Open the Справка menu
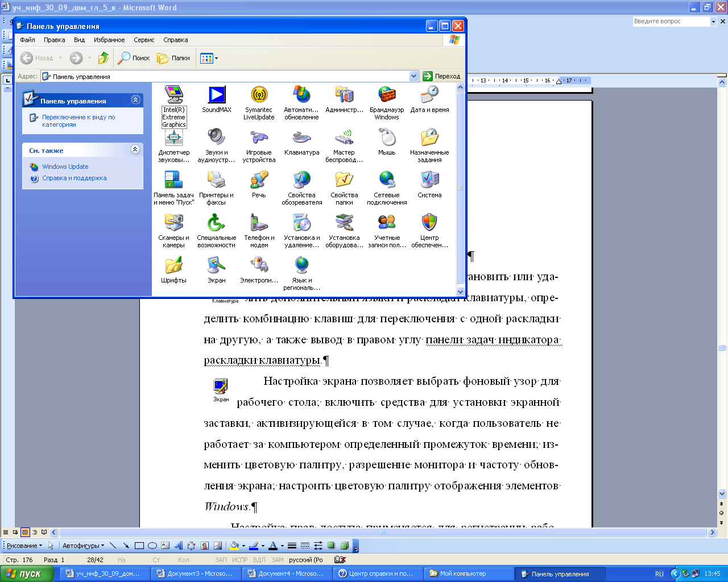The image size is (728, 582). (x=175, y=40)
